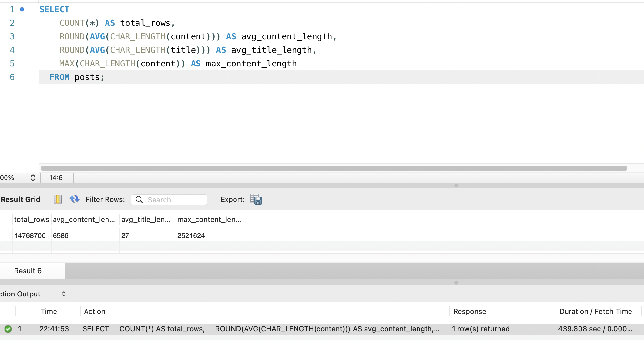Click the splitter handle above Result Grid

[x=456, y=185]
